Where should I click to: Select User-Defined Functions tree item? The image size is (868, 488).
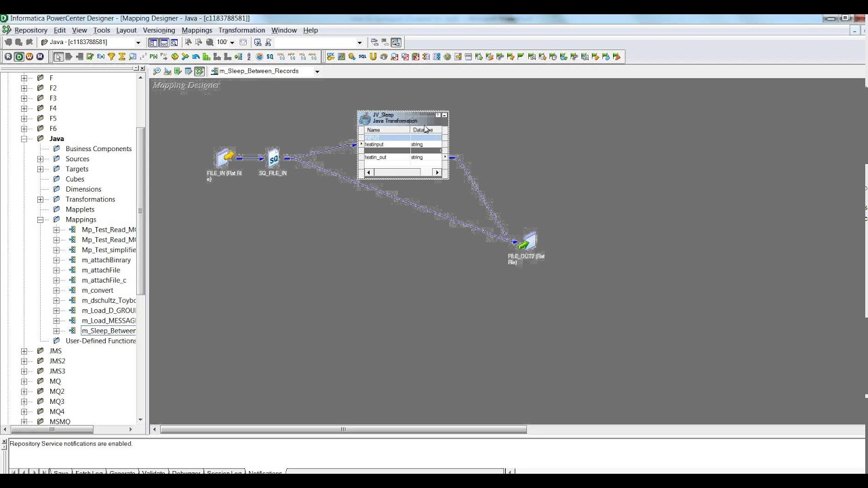pos(100,341)
